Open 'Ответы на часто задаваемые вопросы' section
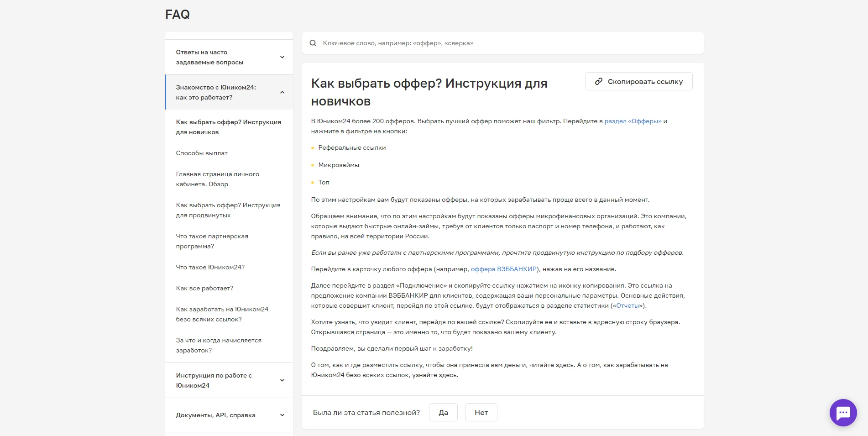 229,57
